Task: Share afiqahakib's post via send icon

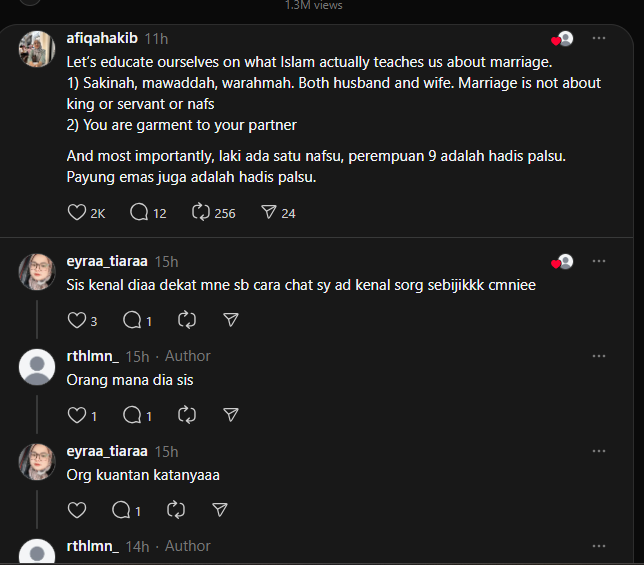Action: point(268,212)
